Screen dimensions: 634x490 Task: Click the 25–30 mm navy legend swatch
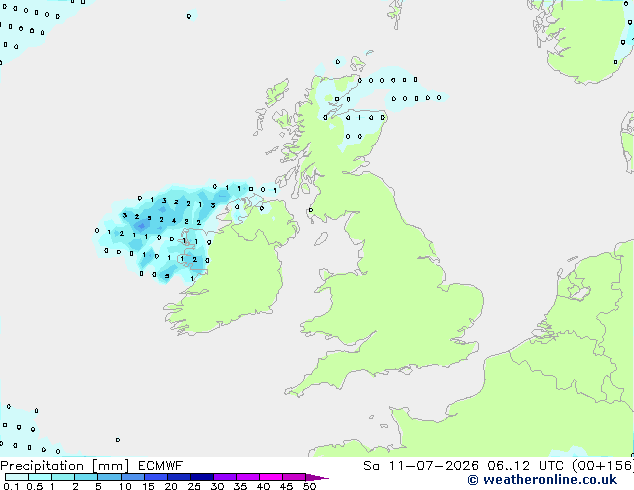[x=201, y=477]
